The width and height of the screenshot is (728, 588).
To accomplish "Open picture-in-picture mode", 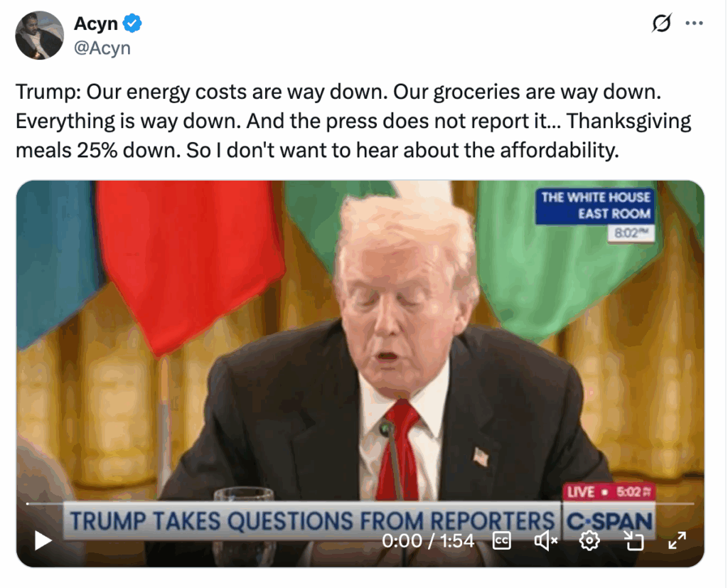I will 633,540.
